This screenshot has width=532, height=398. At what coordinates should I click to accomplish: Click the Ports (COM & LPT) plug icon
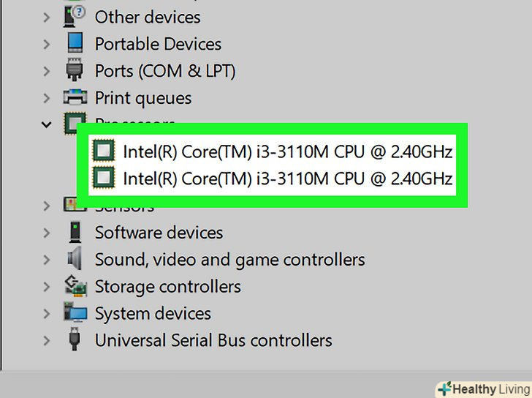[x=75, y=70]
